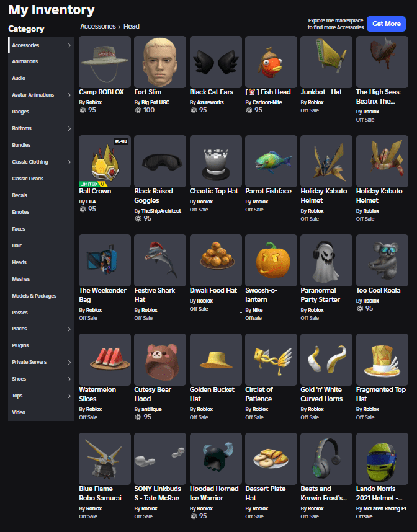Screen dimensions: 417x532
Task: Expand the Places category arrow
Action: (x=69, y=329)
